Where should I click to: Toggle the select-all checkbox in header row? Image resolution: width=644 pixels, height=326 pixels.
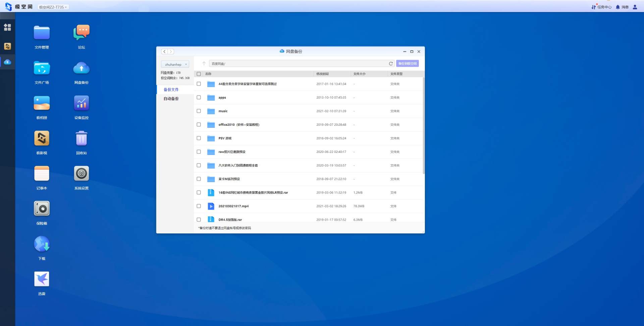click(x=199, y=74)
